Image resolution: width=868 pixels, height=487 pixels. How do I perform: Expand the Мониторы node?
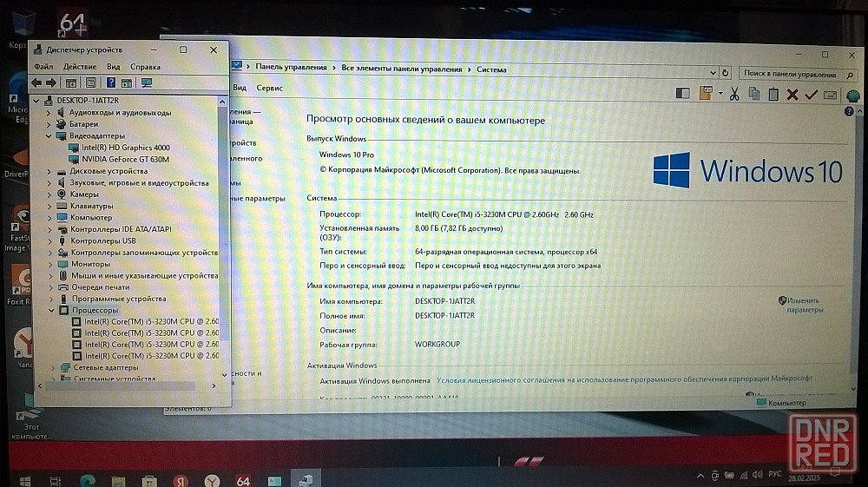[x=50, y=264]
